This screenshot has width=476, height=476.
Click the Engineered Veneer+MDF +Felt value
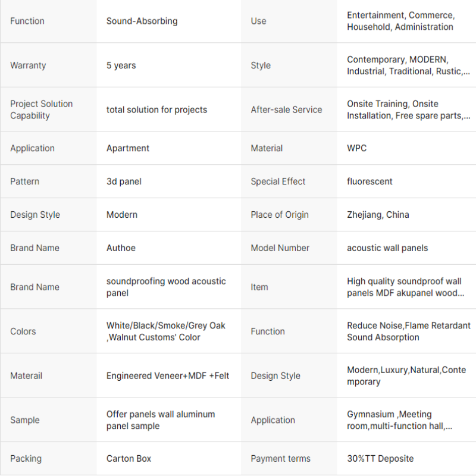167,375
